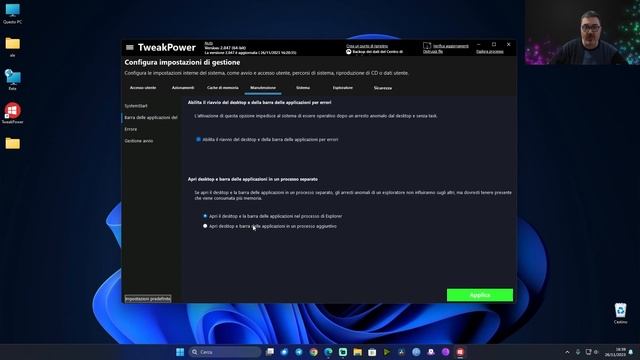Switch to the Sistema tab
This screenshot has width=640, height=360.
(303, 88)
